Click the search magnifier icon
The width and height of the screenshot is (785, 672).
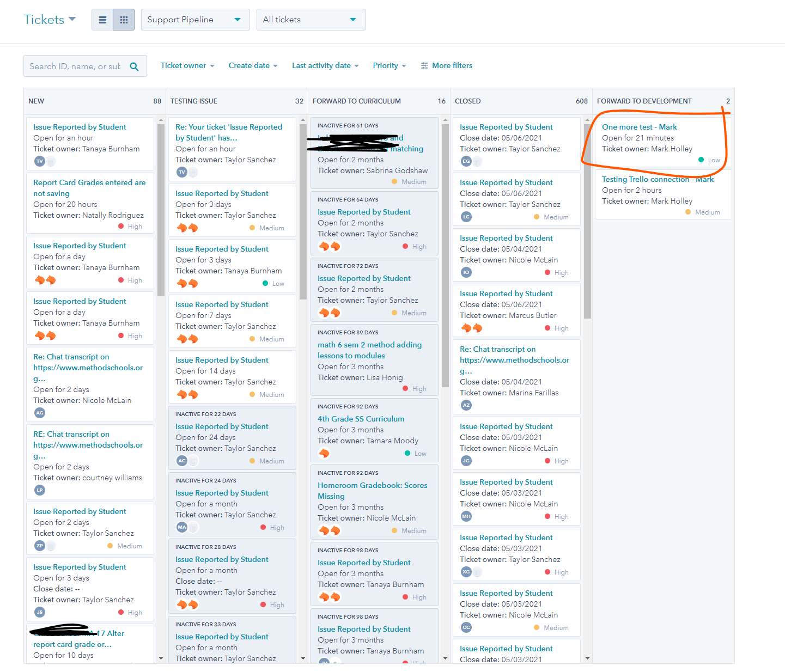(134, 66)
